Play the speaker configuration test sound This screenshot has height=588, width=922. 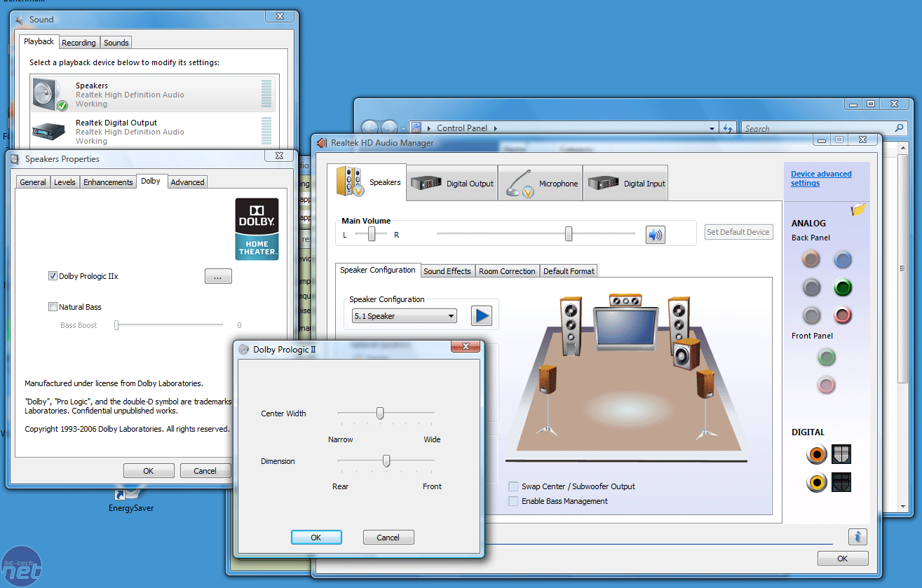click(x=481, y=315)
